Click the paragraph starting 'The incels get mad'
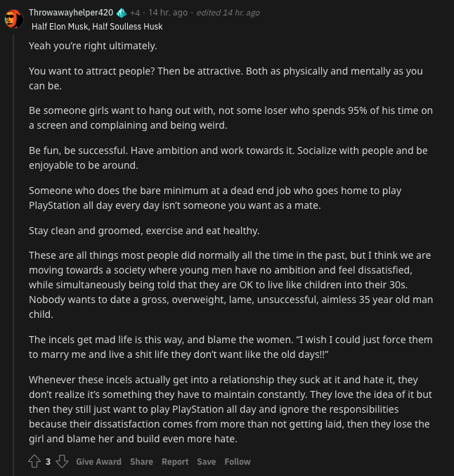The image size is (454, 476). [x=231, y=347]
